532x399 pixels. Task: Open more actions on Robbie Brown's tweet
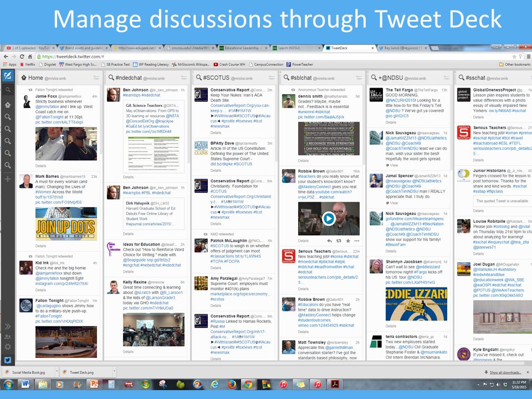pos(356,241)
